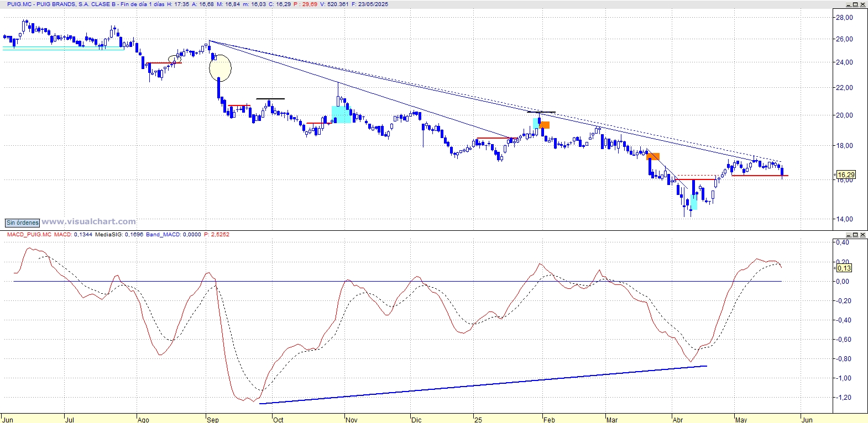Click the 0,00 MACD axis label

coord(843,282)
